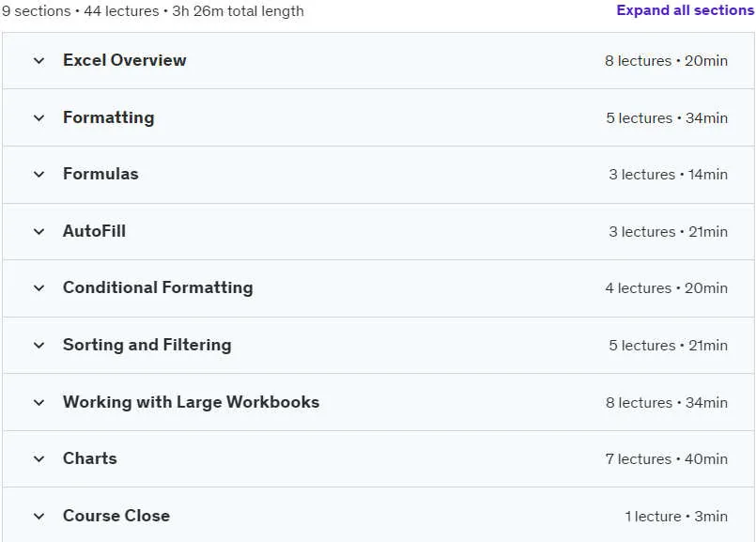Expand the Excel Overview section chevron
The image size is (756, 542).
tap(39, 61)
